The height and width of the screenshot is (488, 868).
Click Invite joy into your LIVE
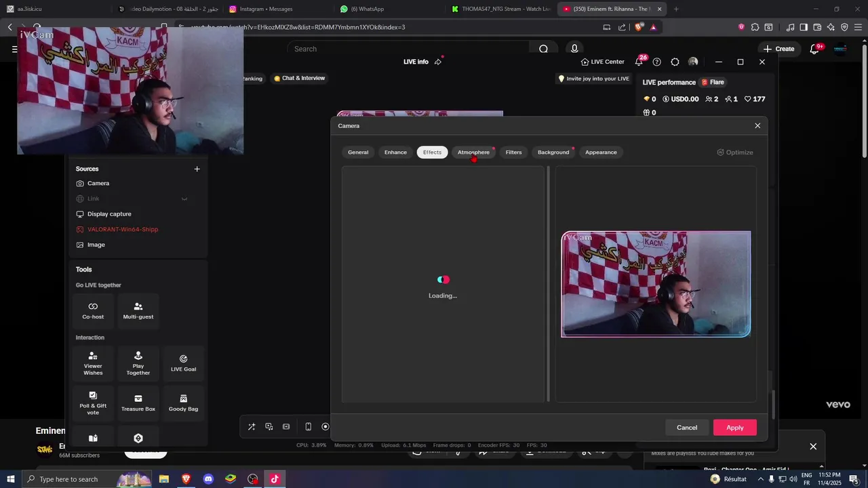593,79
